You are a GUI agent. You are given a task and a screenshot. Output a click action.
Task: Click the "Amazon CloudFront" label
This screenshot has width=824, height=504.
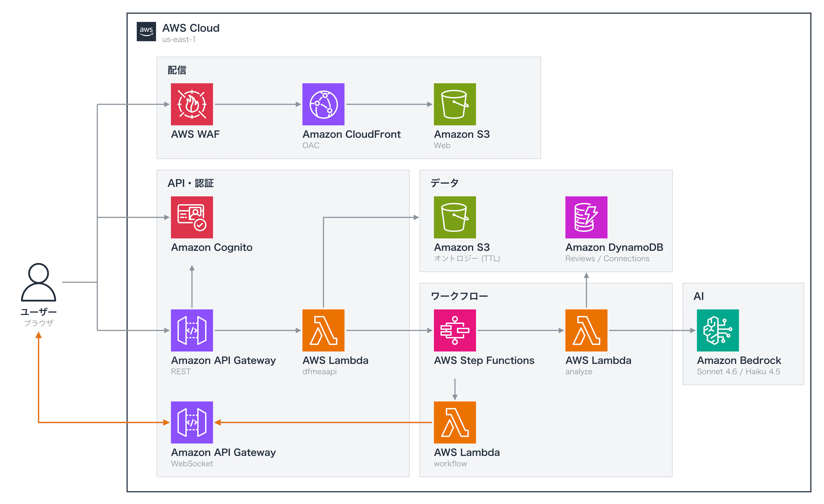352,134
